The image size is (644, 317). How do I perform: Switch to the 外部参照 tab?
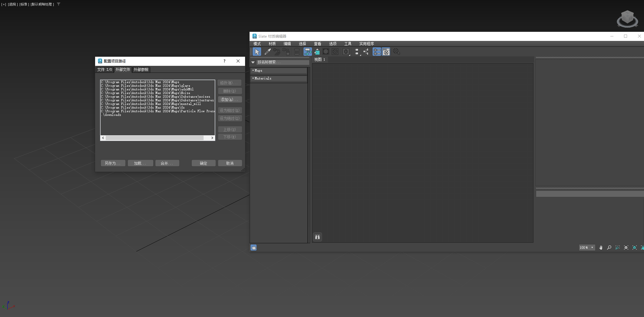(141, 69)
